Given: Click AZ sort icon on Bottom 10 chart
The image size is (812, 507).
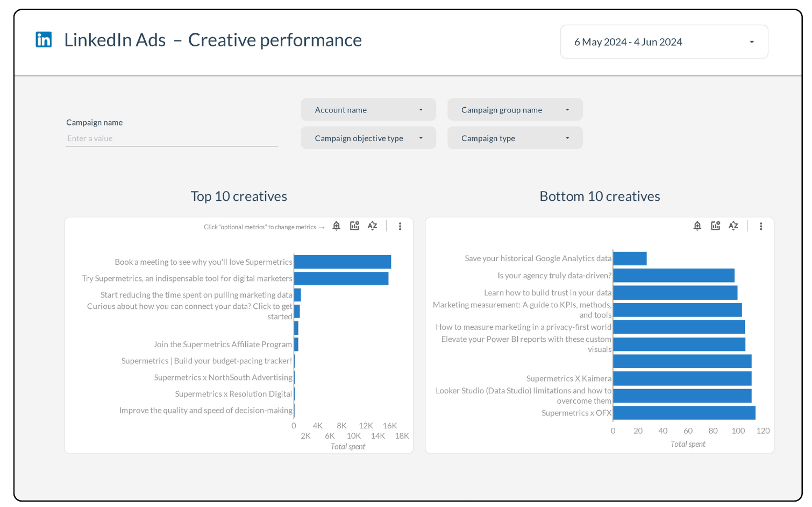Looking at the screenshot, I should point(733,226).
